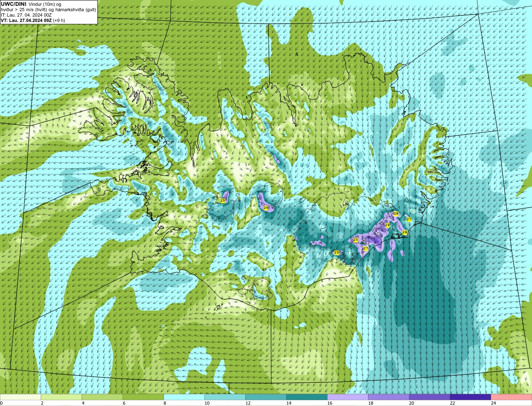Viewport: 532px width, 406px height.
Task: Select the light cyan 8–10 legend swatch
Action: click(x=185, y=397)
